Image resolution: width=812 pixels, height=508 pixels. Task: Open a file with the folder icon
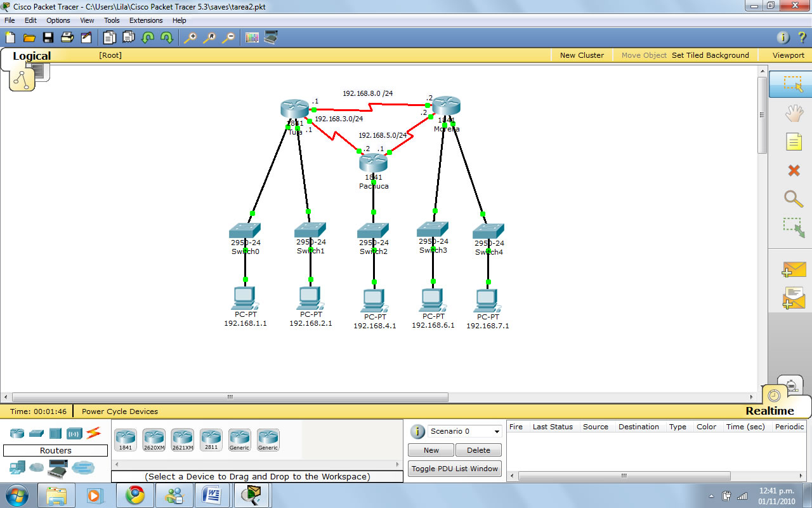[x=29, y=37]
